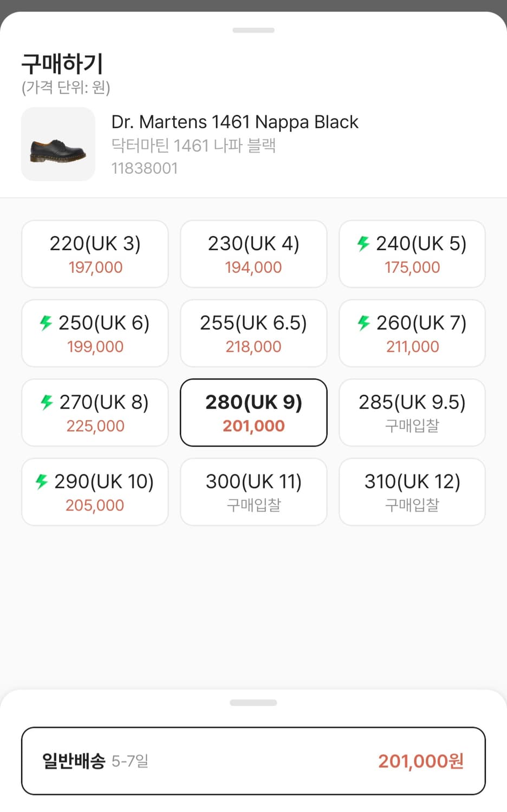507x812 pixels.
Task: Tap 일반배송 5-7일 purchase button
Action: (x=253, y=761)
